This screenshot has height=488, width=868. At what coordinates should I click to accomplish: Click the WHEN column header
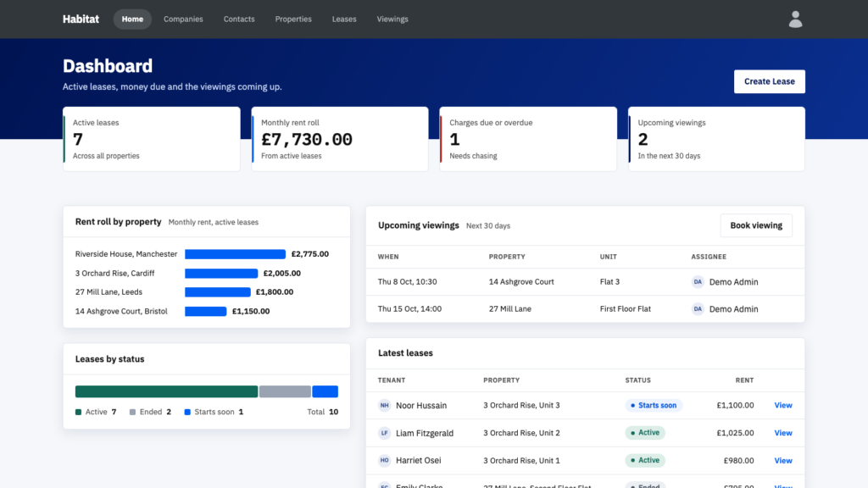[x=388, y=257]
